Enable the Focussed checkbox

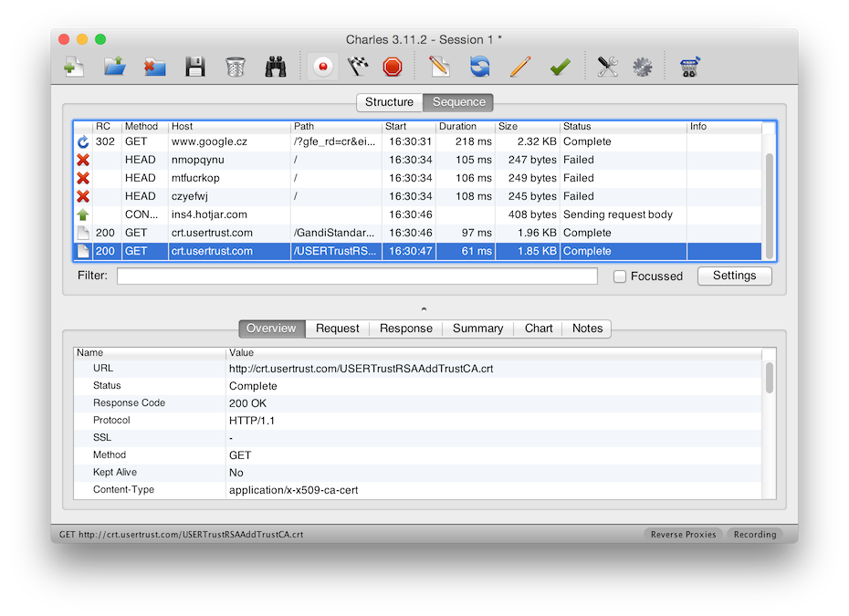coord(620,277)
